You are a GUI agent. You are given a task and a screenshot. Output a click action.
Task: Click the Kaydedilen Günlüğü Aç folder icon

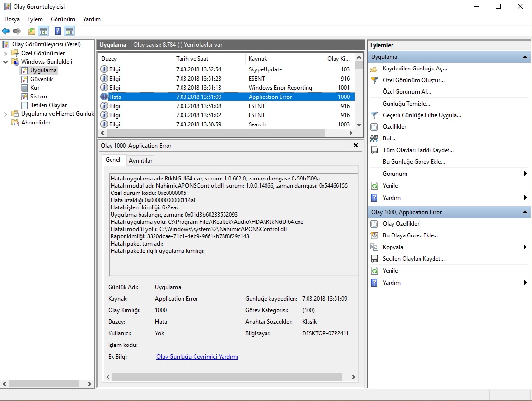pyautogui.click(x=374, y=69)
